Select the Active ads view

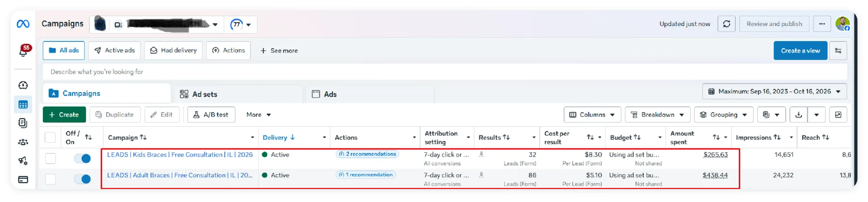tap(115, 51)
